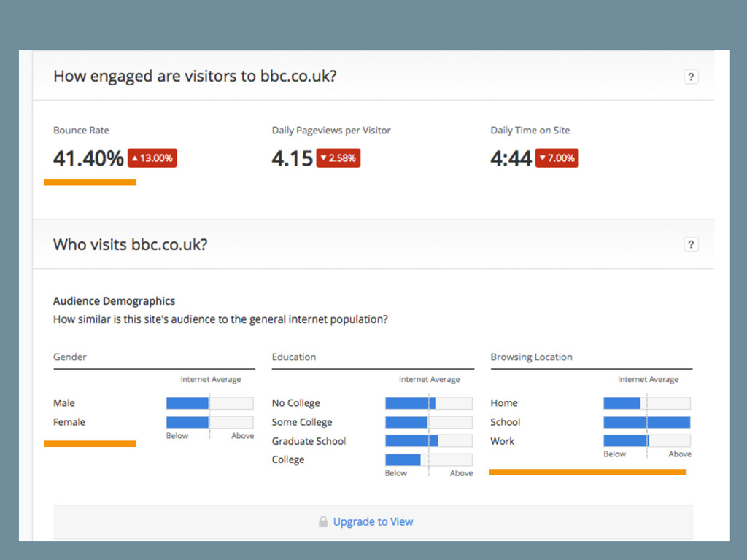The height and width of the screenshot is (560, 747).
Task: Click the 2.58% pageviews change badge
Action: [x=338, y=158]
